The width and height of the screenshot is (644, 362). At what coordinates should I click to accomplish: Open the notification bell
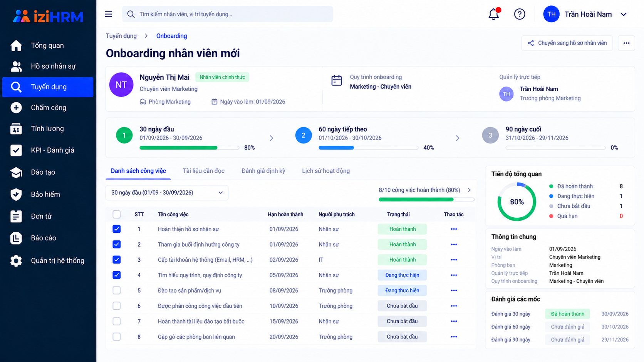click(x=494, y=14)
